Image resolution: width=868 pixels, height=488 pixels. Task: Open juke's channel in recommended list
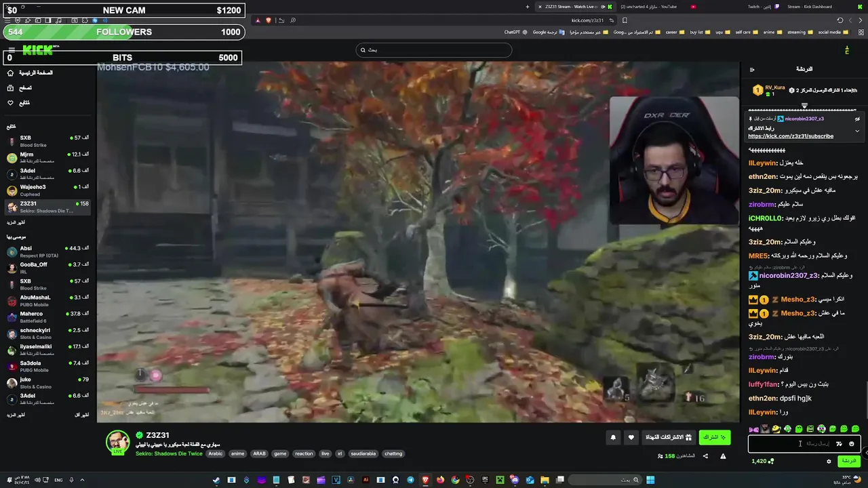click(47, 383)
